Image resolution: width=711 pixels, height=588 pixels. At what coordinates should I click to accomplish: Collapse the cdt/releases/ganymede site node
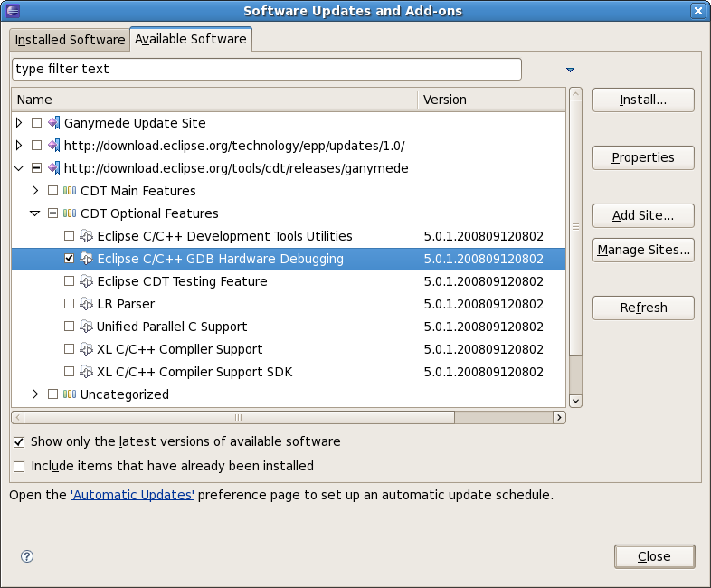coord(19,168)
